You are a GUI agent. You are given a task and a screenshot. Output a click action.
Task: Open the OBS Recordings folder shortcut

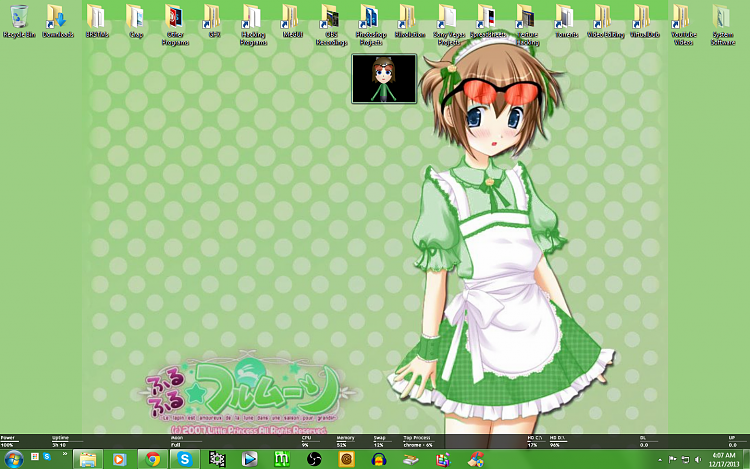(331, 25)
